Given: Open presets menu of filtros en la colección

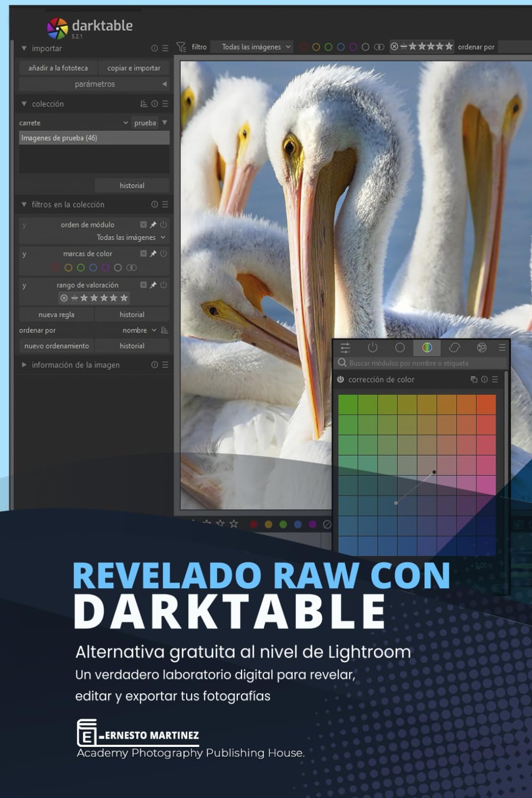Looking at the screenshot, I should click(165, 204).
